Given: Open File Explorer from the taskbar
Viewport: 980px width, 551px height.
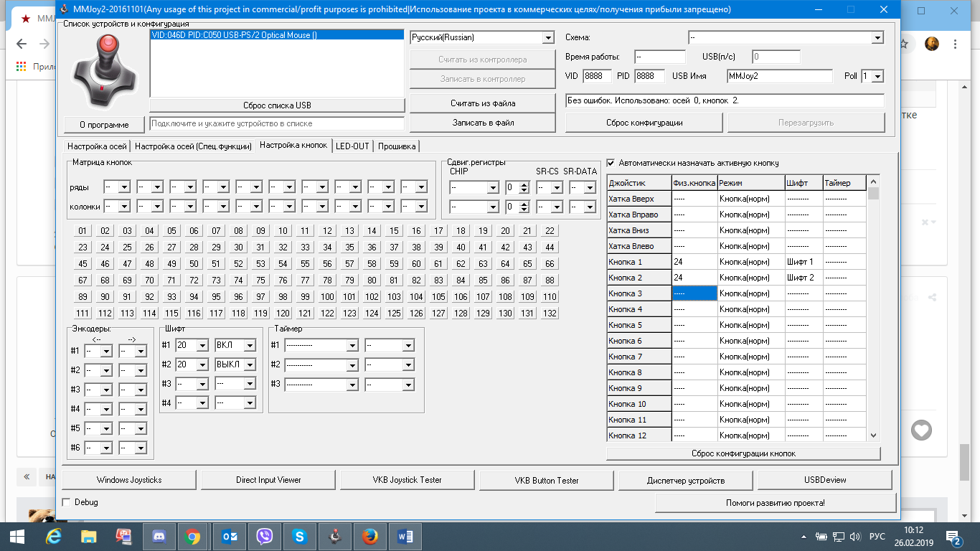Looking at the screenshot, I should coord(89,536).
